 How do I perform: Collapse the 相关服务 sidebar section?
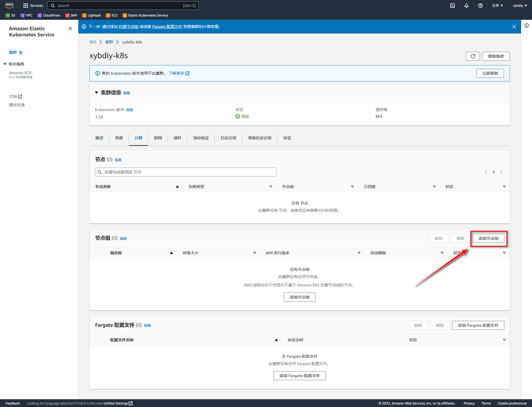tap(5, 64)
